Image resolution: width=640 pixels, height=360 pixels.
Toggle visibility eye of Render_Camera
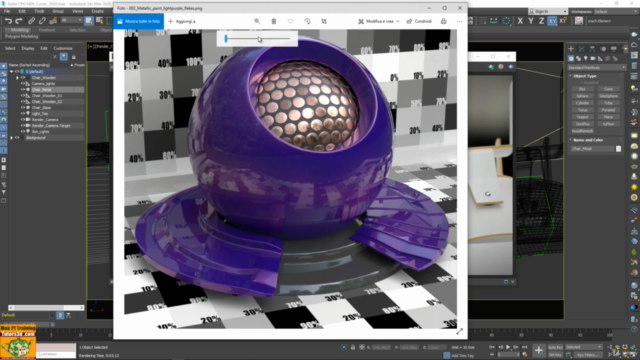click(23, 120)
